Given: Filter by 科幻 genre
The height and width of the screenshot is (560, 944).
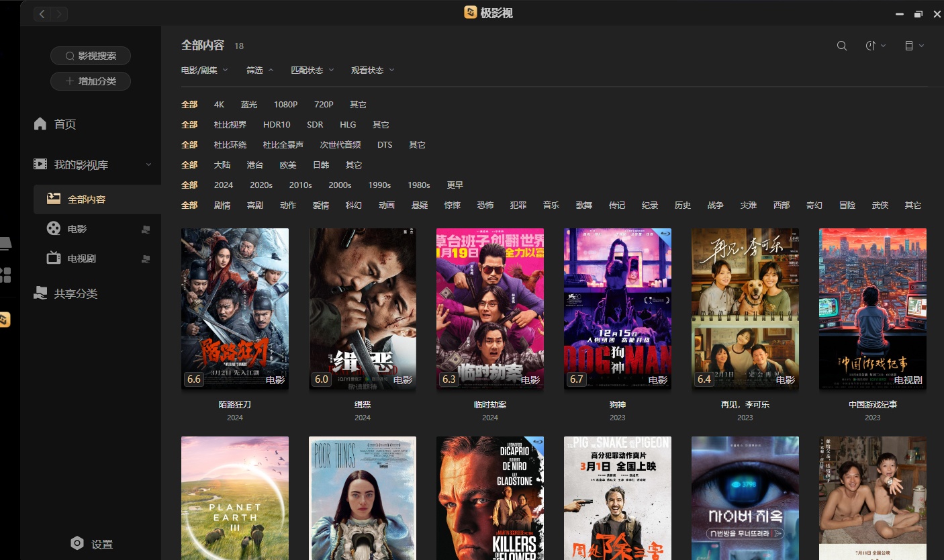Looking at the screenshot, I should click(354, 205).
